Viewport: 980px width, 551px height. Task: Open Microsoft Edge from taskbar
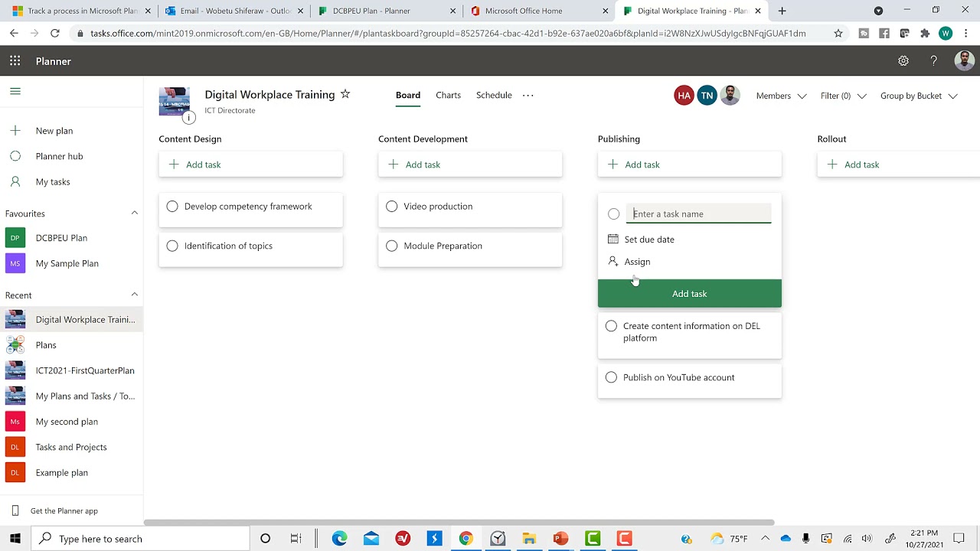[x=339, y=539]
